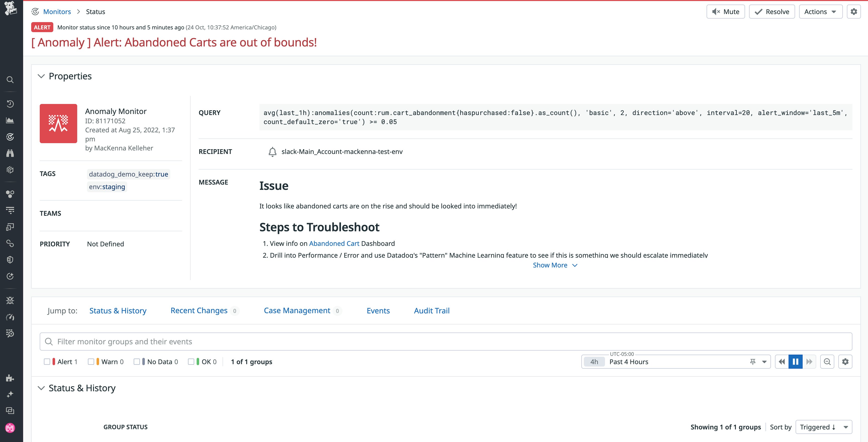Viewport: 868px width, 442px height.
Task: Open the Integrations puzzle icon in the sidebar
Action: tap(10, 378)
